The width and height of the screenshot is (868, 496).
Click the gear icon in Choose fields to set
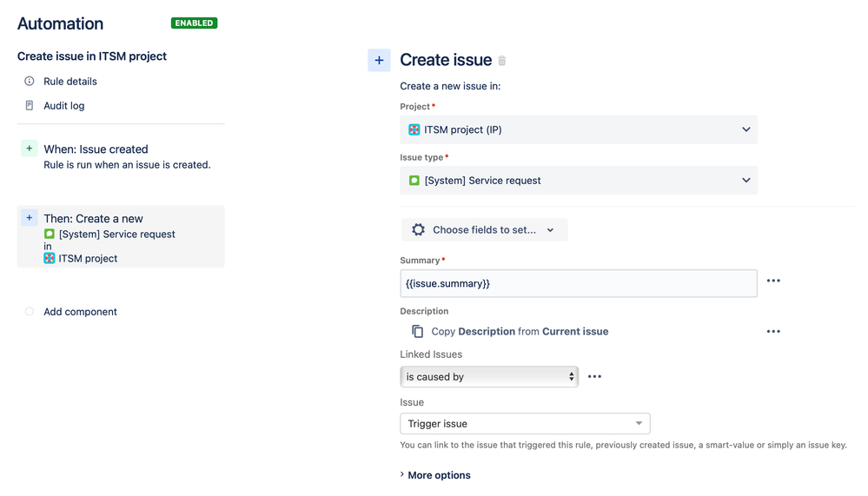tap(419, 229)
